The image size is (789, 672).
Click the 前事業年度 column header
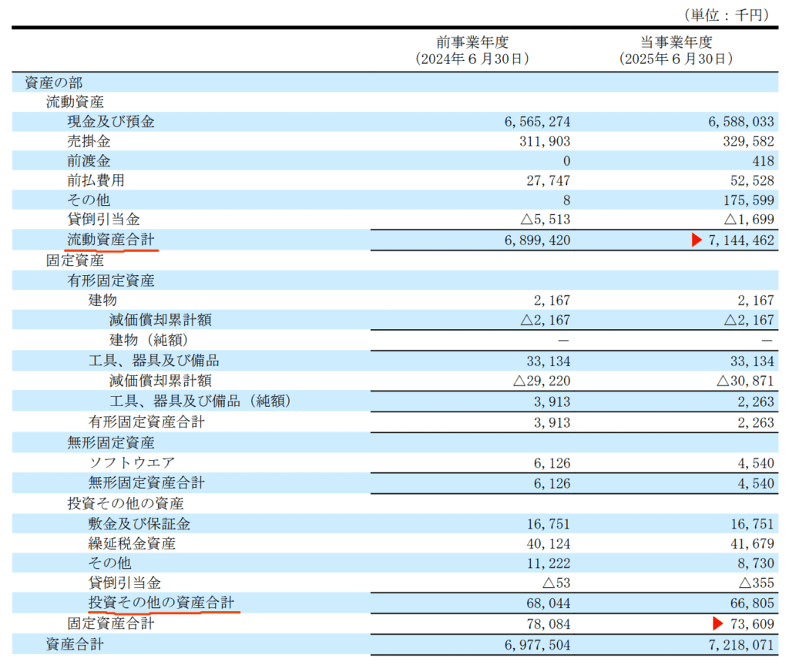coord(472,43)
